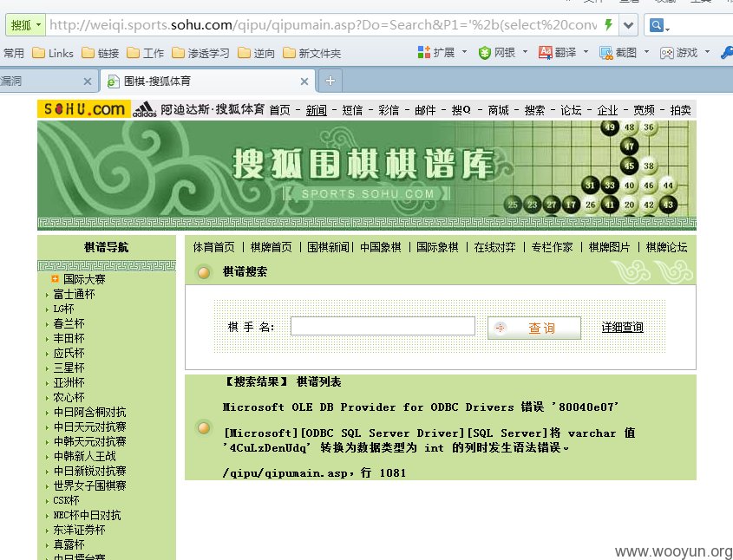733x560 pixels.
Task: Select 世界女子围棋赛 in the sidebar
Action: click(x=89, y=485)
